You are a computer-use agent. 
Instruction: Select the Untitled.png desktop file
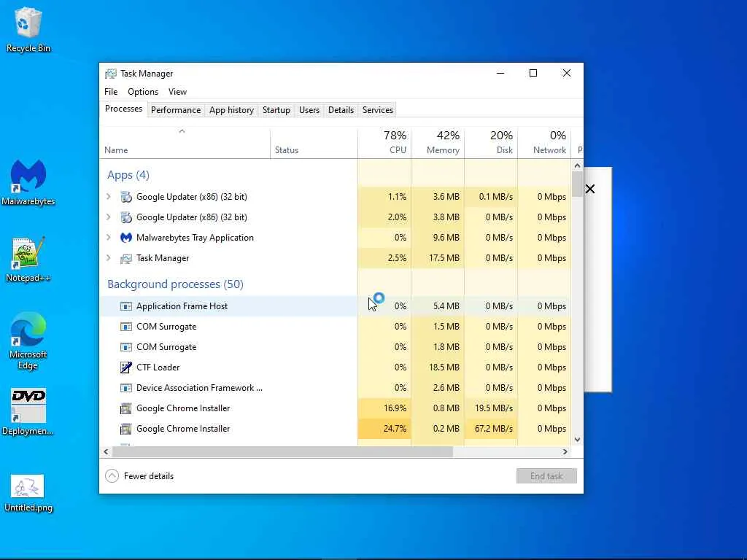(28, 494)
